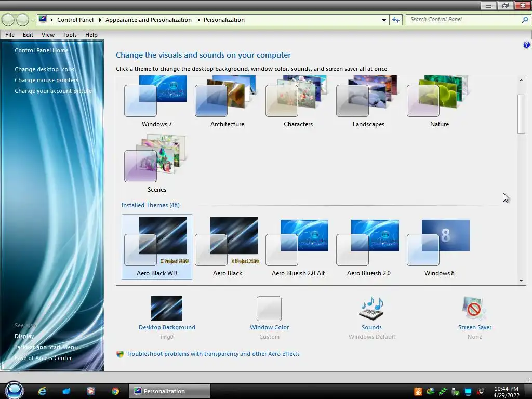
Task: Launch Windows Media Player from taskbar
Action: click(x=90, y=391)
